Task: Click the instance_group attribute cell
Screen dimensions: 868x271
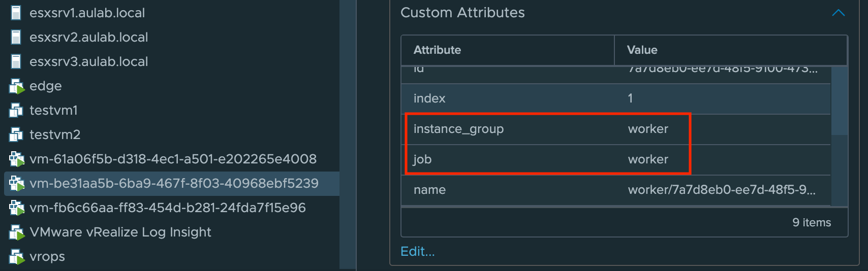Action: click(x=458, y=129)
